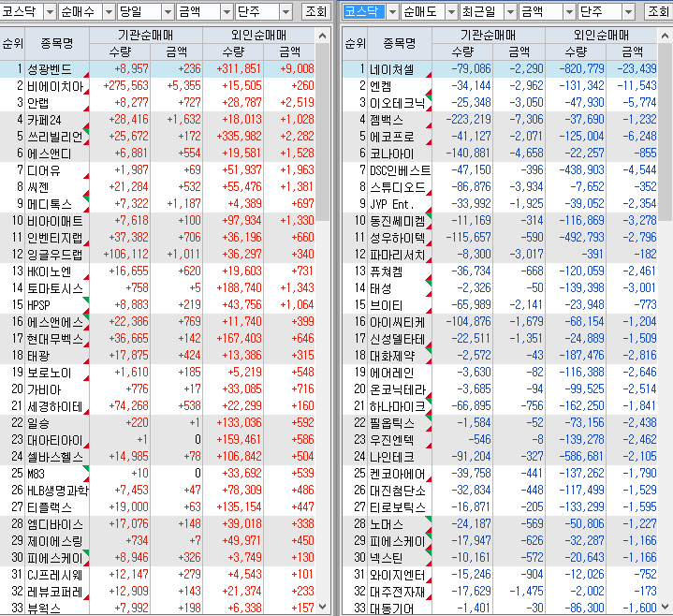Select the 성광벤드 row
Viewport: 673px width, 616px height.
(x=157, y=69)
